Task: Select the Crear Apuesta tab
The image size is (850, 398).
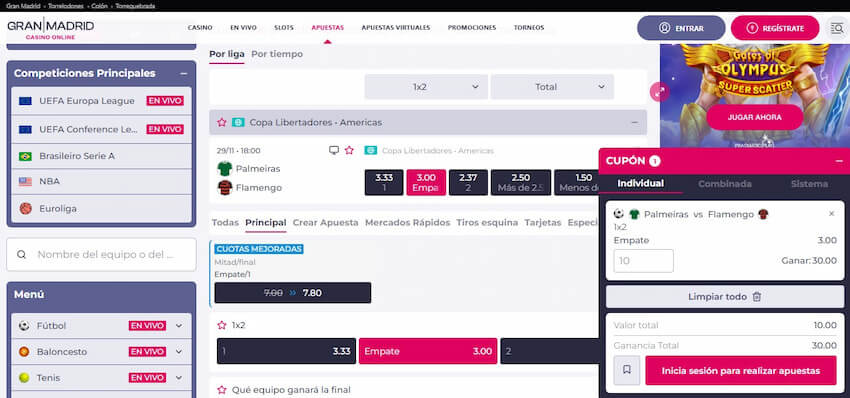Action: [325, 222]
